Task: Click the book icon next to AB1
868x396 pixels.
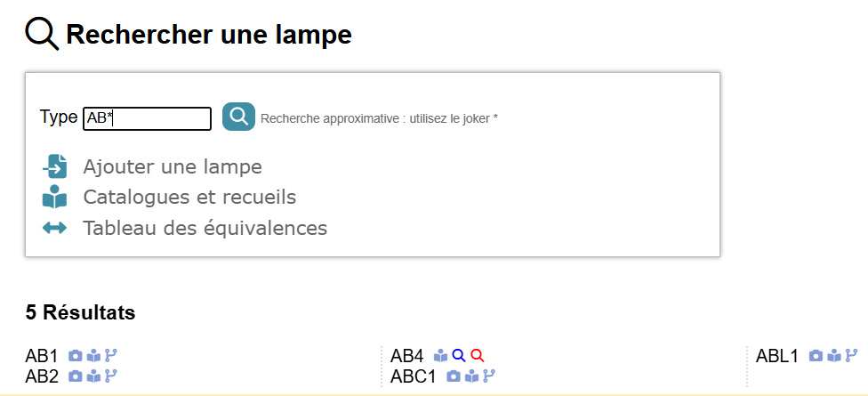Action: click(x=93, y=356)
